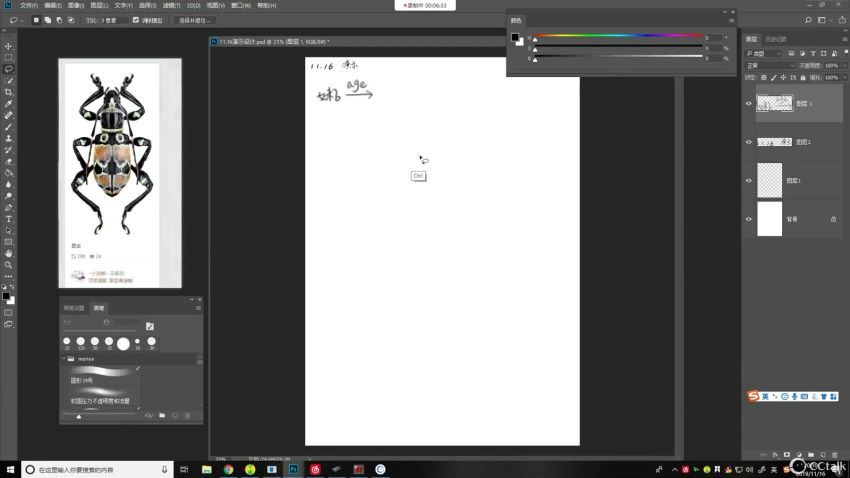
Task: Select the Eraser tool
Action: [x=9, y=161]
